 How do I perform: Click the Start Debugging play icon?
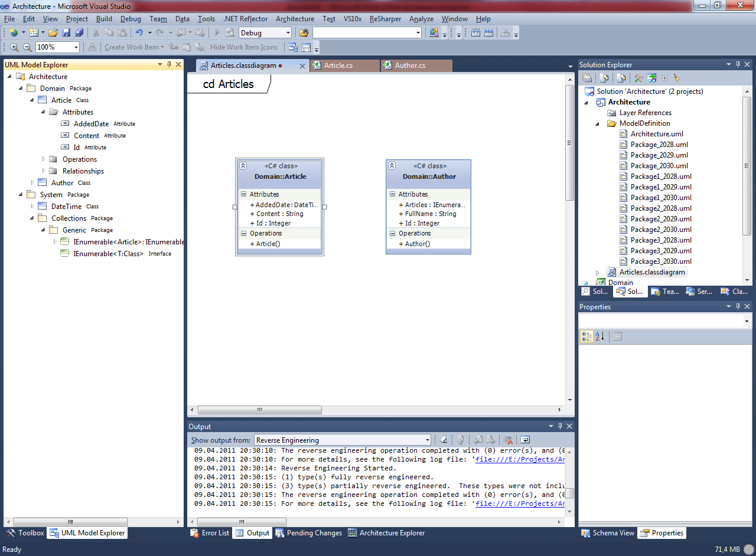pos(217,32)
